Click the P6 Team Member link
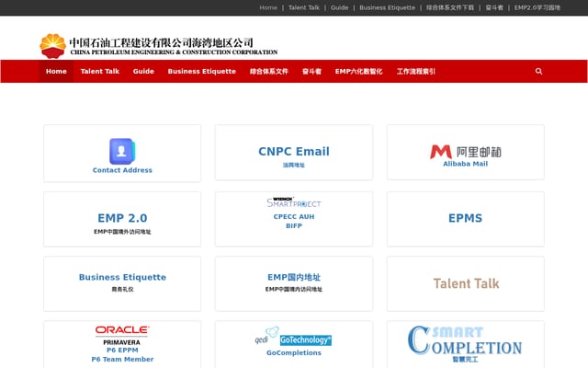This screenshot has height=368, width=588. (x=122, y=360)
